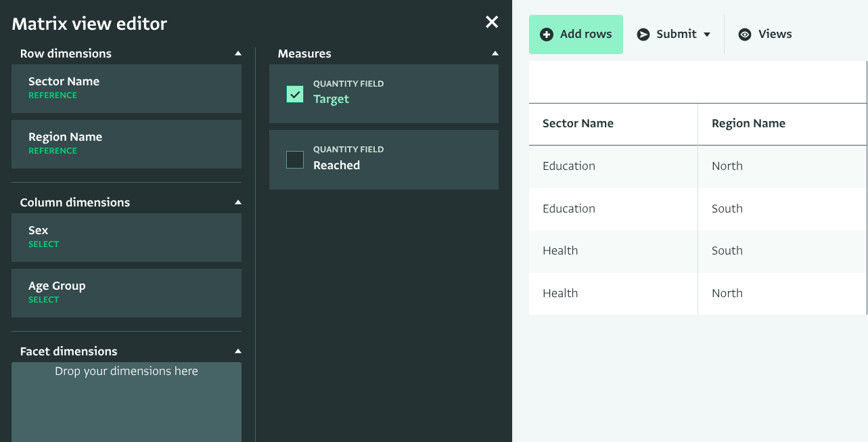Click the Submit paper-plane icon

point(643,35)
